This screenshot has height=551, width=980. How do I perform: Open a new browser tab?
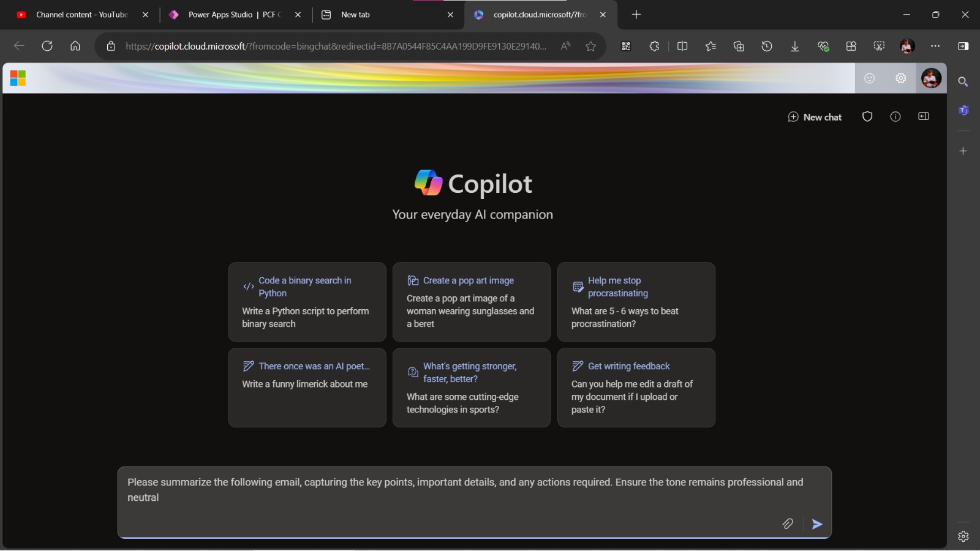pos(636,15)
